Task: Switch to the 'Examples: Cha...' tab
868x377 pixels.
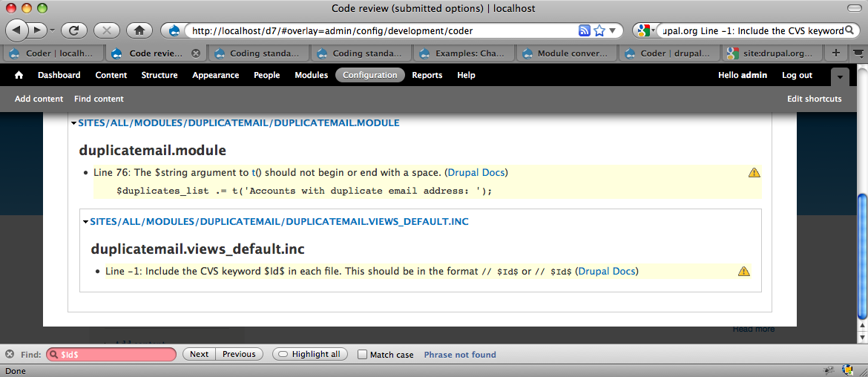Action: tap(464, 53)
